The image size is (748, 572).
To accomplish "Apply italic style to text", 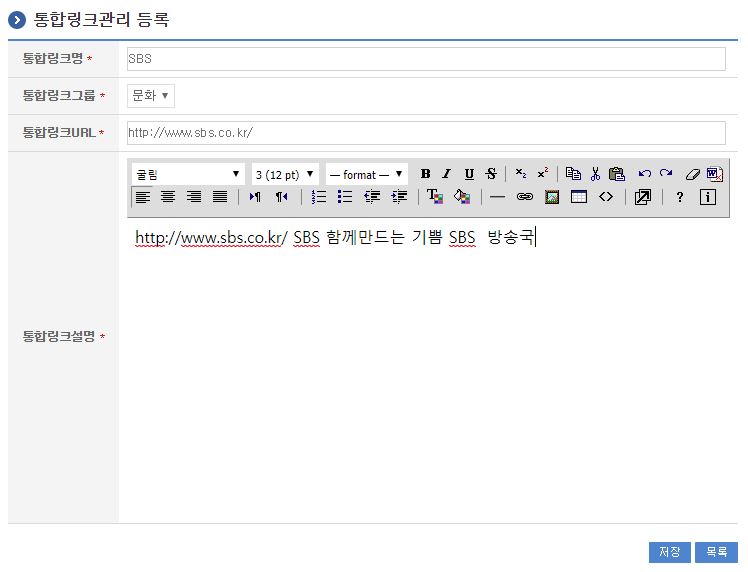I will tap(447, 174).
